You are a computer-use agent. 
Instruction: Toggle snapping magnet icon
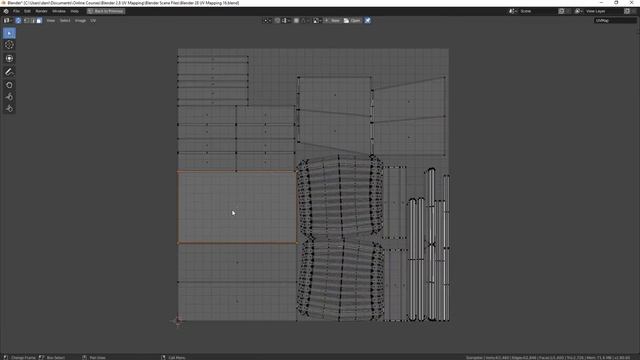pos(278,20)
